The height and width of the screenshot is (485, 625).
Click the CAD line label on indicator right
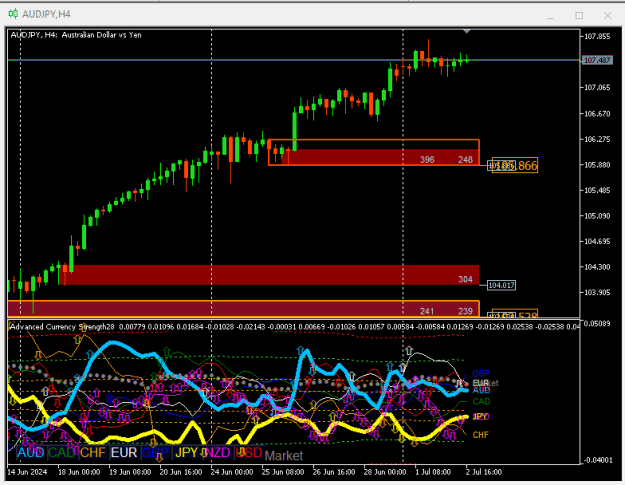[x=481, y=401]
